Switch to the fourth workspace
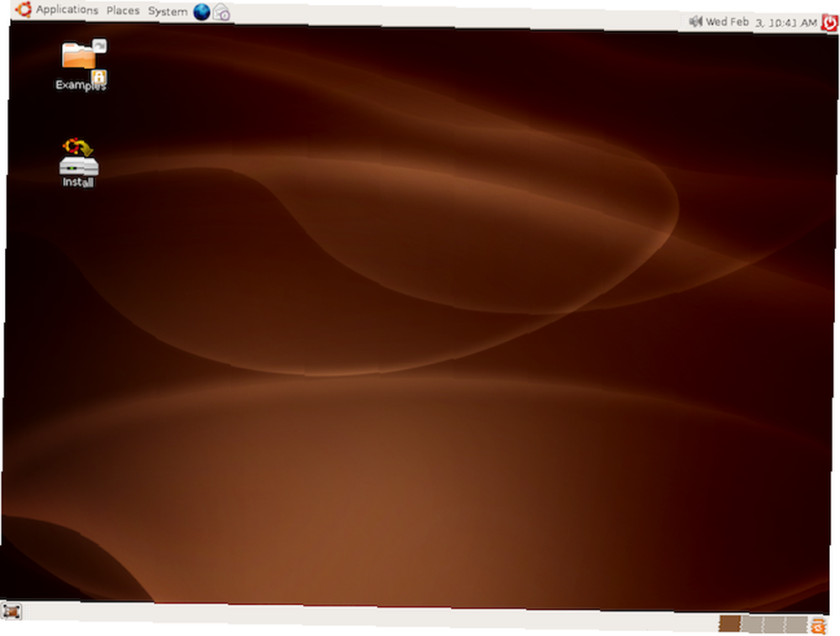The height and width of the screenshot is (636, 840). (796, 625)
